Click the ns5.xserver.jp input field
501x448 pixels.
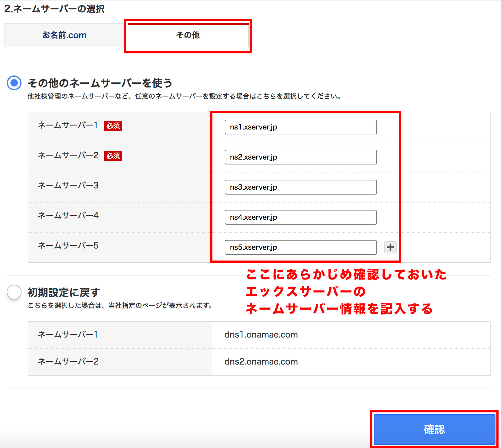[x=301, y=247]
